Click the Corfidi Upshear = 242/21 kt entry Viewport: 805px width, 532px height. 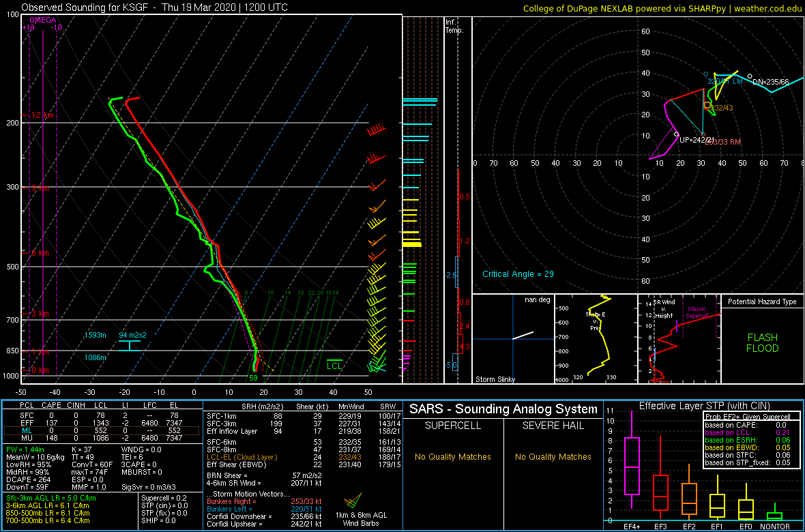(x=264, y=524)
